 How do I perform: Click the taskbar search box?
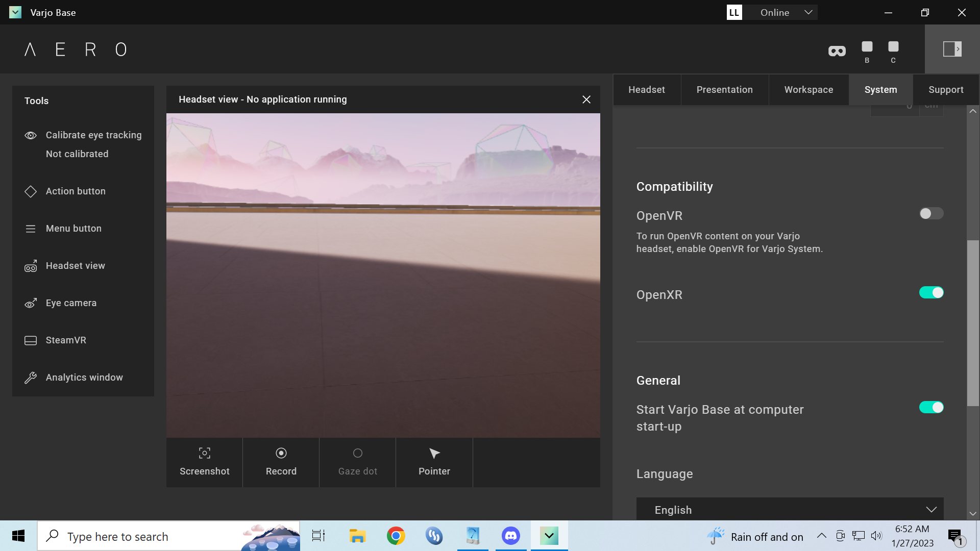[168, 536]
